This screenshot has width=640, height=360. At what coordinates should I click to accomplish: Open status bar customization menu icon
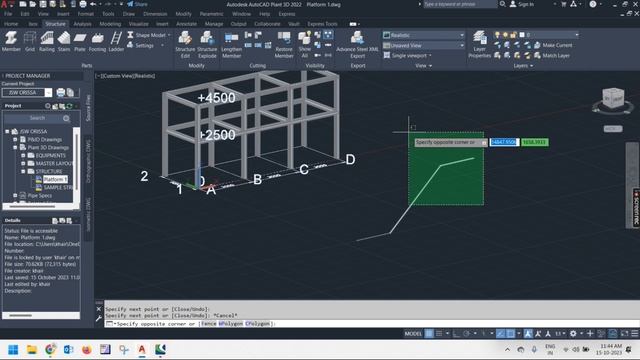[x=635, y=334]
